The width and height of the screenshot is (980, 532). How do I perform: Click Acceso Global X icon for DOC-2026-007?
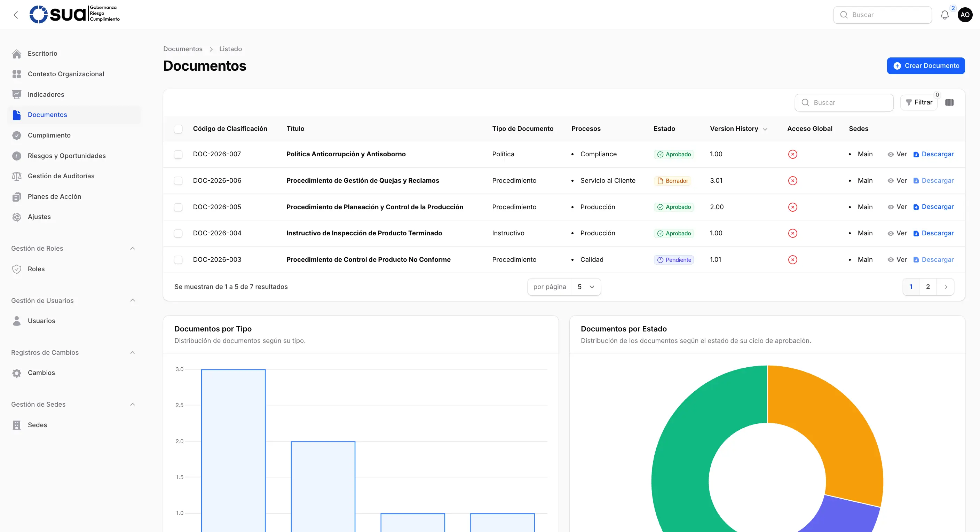click(x=792, y=154)
